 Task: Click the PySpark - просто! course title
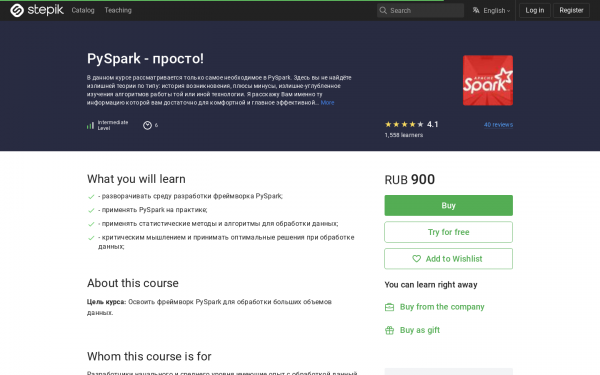click(145, 59)
